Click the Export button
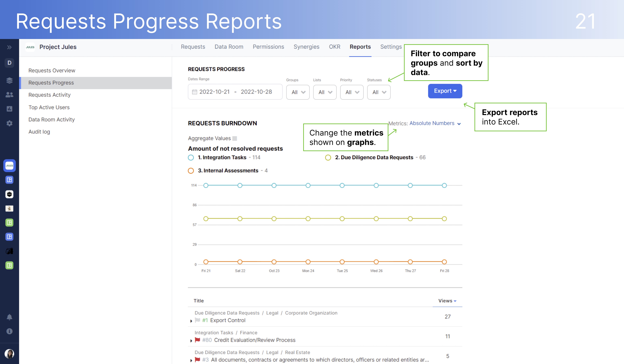This screenshot has width=624, height=364. (445, 91)
